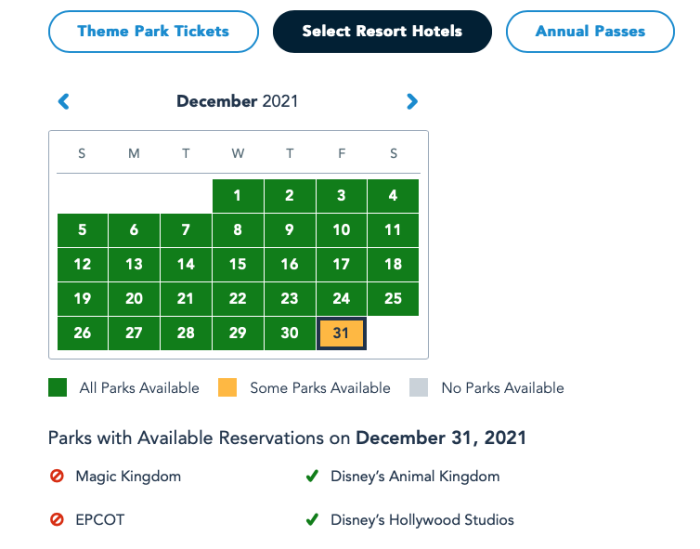This screenshot has height=549, width=700.
Task: Switch to Annual Passes tab
Action: pyautogui.click(x=590, y=31)
